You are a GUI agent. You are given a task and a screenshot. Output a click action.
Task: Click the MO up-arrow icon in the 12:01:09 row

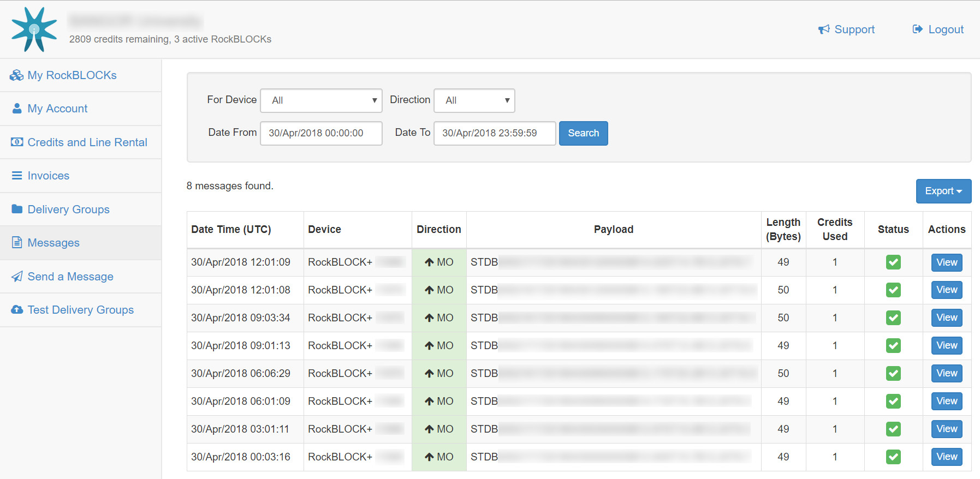[x=429, y=262]
